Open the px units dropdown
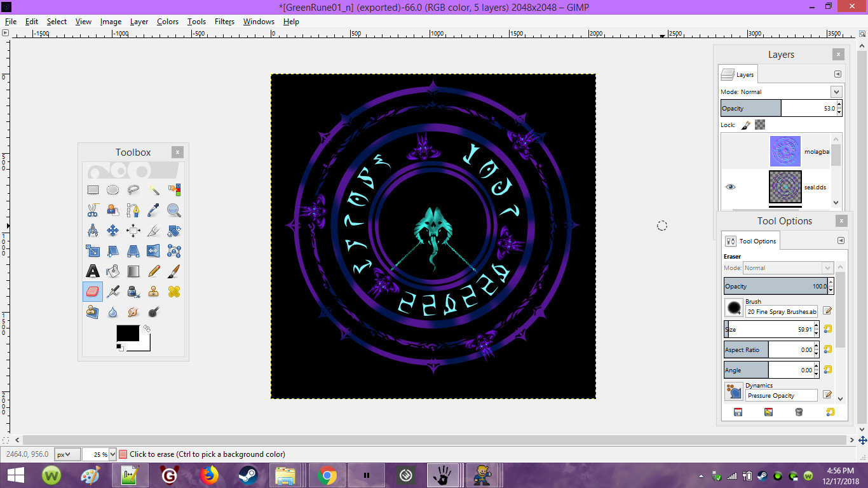This screenshot has height=488, width=868. coord(67,454)
